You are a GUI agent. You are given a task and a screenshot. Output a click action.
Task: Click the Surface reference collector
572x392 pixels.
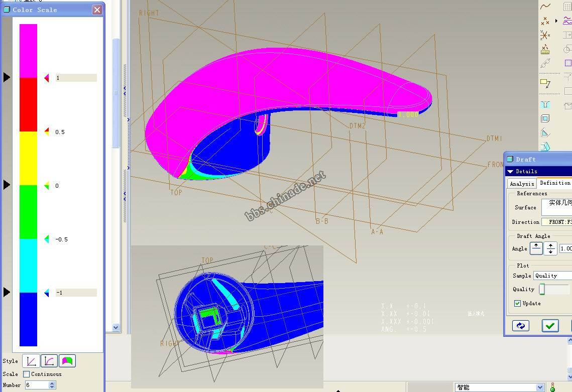pyautogui.click(x=556, y=207)
